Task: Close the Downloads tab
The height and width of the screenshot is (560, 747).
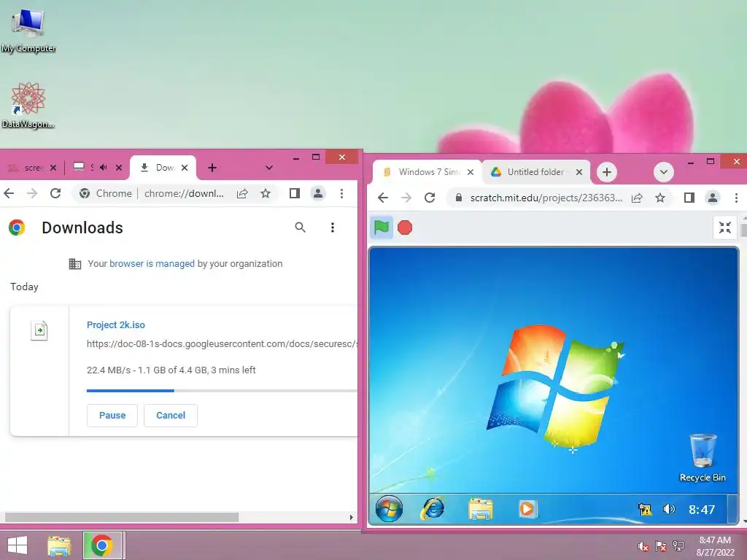Action: [185, 168]
